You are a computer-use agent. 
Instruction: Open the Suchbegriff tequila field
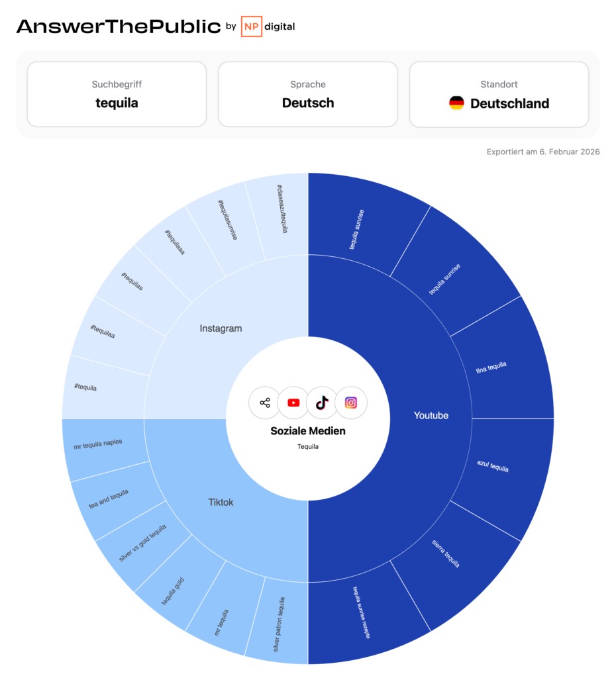pos(117,94)
